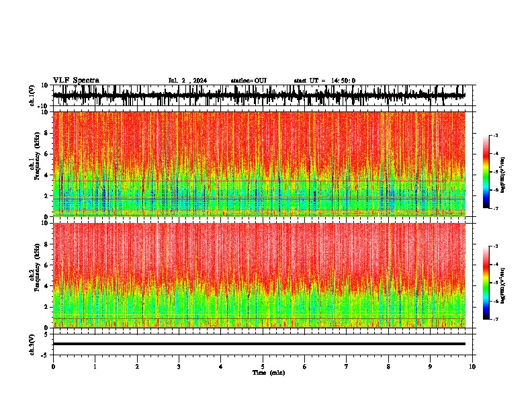This screenshot has height=411, width=532.
Task: Click the "3" minute tick label
Action: coord(179,367)
